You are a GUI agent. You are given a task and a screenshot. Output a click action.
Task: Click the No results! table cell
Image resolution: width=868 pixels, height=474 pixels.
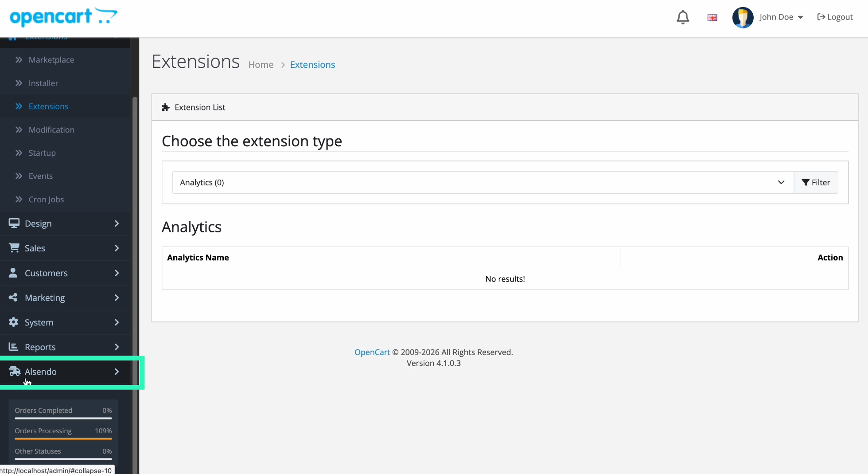click(x=505, y=279)
